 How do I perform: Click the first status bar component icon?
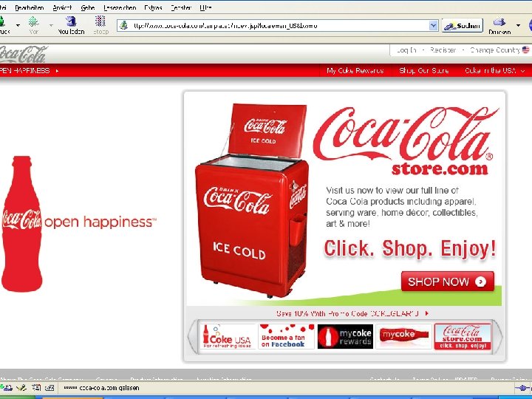[x=6, y=387]
